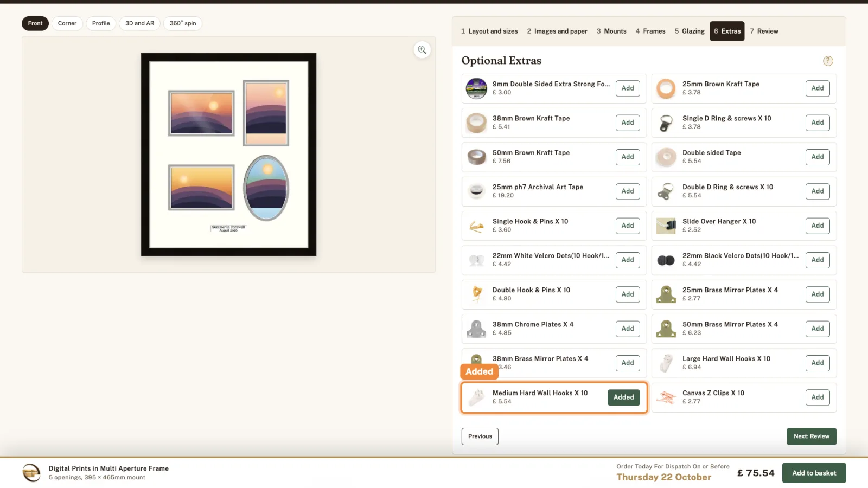Click the 38mm Chrome Plates image

(476, 329)
